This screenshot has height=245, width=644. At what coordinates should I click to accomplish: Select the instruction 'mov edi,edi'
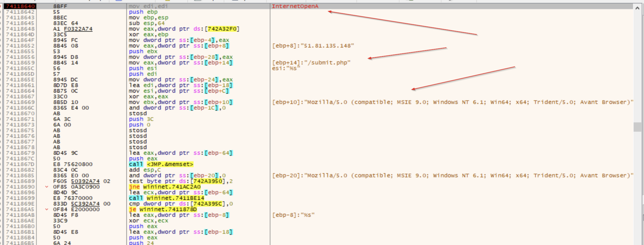148,6
